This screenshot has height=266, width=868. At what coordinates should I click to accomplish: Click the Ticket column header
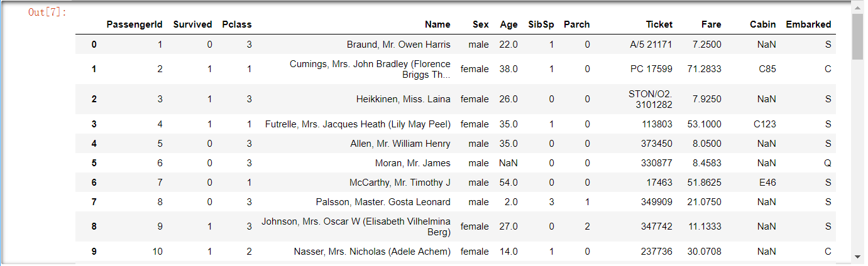(x=659, y=24)
